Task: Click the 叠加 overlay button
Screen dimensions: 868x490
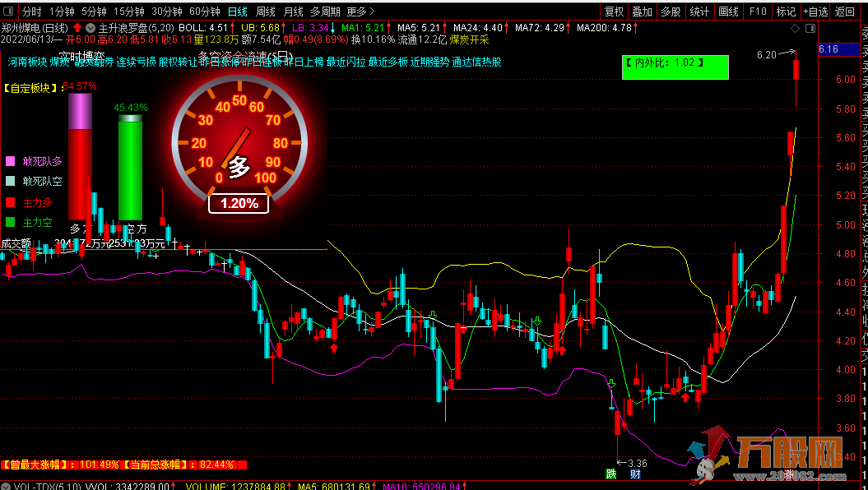Action: [642, 11]
